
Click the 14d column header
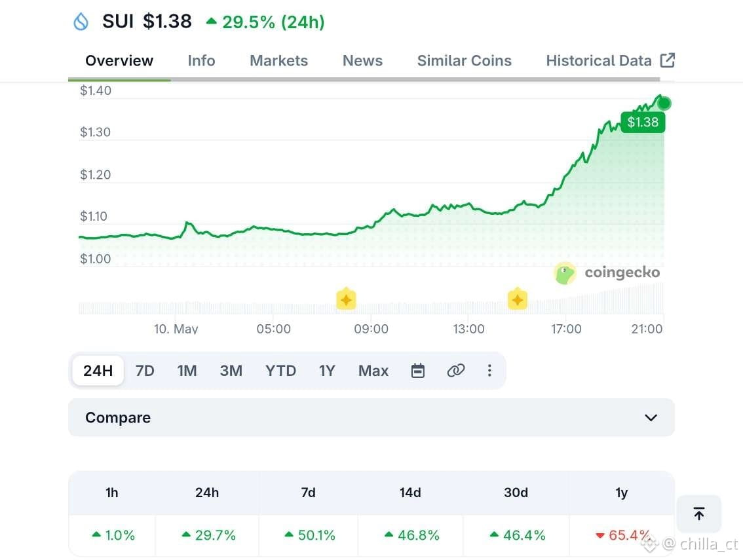pyautogui.click(x=410, y=493)
